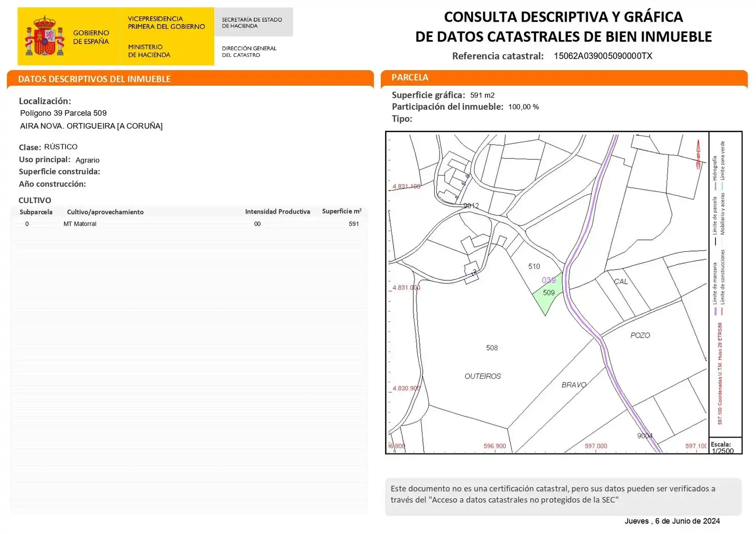Image resolution: width=756 pixels, height=534 pixels.
Task: Click the "00" intensity cell in the table
Action: pos(257,224)
